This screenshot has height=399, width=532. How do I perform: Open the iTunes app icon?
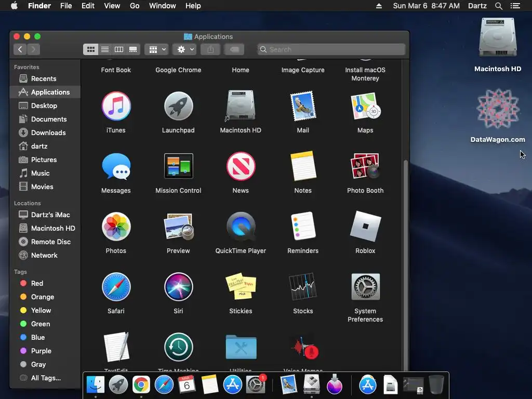tap(116, 106)
